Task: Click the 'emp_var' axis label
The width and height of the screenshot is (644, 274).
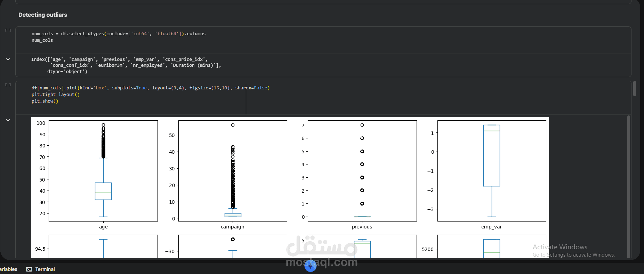Action: tap(492, 227)
